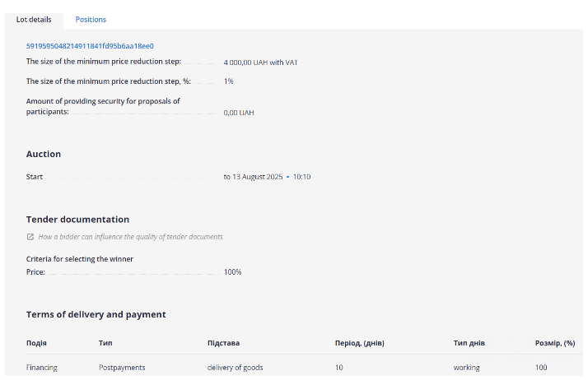Viewport: 588px width, 380px height.
Task: Open 'How a bidder can influence' link
Action: coord(130,237)
